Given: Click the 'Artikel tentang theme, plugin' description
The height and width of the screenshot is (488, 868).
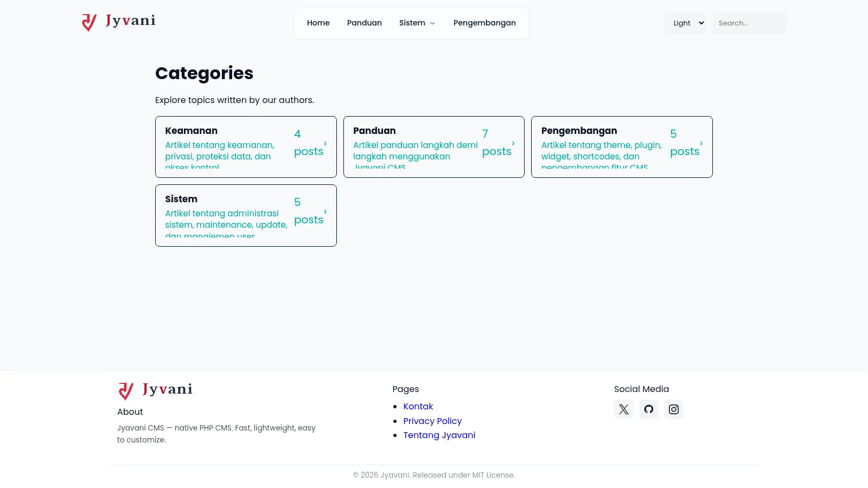Looking at the screenshot, I should pos(603,154).
